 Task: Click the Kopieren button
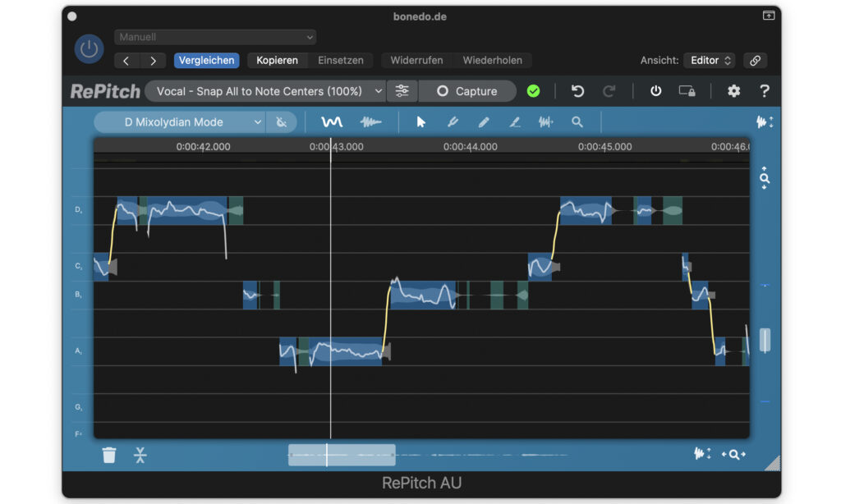pos(277,61)
